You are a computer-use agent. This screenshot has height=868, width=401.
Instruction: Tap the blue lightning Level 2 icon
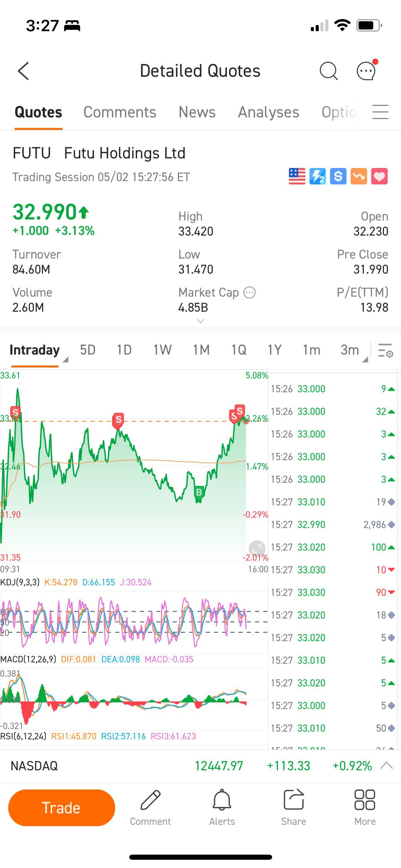pos(318,177)
